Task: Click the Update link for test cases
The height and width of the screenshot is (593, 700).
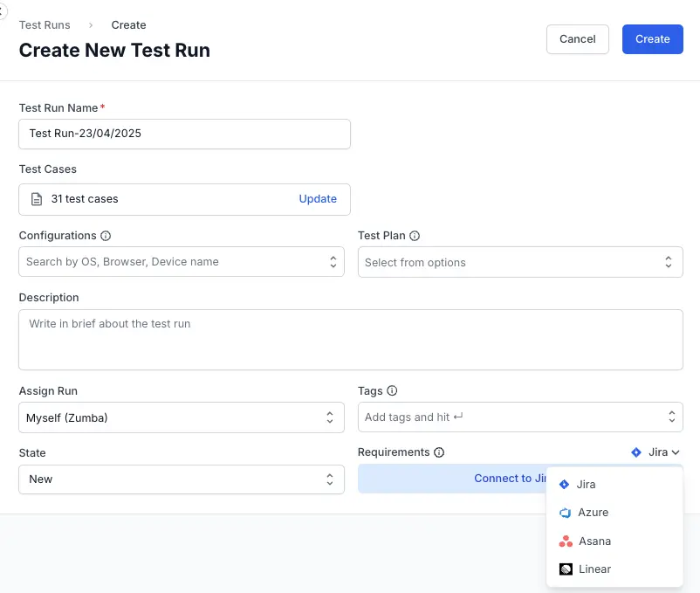Action: tap(318, 199)
